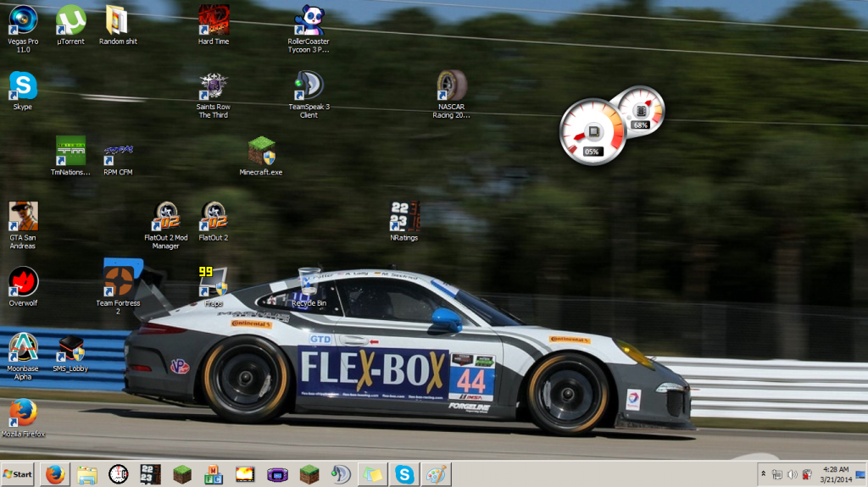Open the Start menu
The height and width of the screenshot is (487, 868).
tap(18, 474)
